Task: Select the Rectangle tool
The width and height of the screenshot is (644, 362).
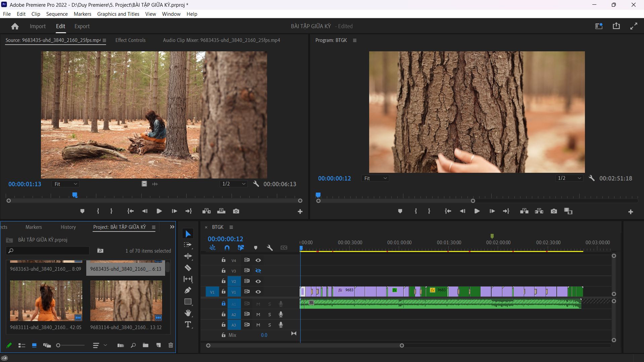Action: [x=188, y=302]
